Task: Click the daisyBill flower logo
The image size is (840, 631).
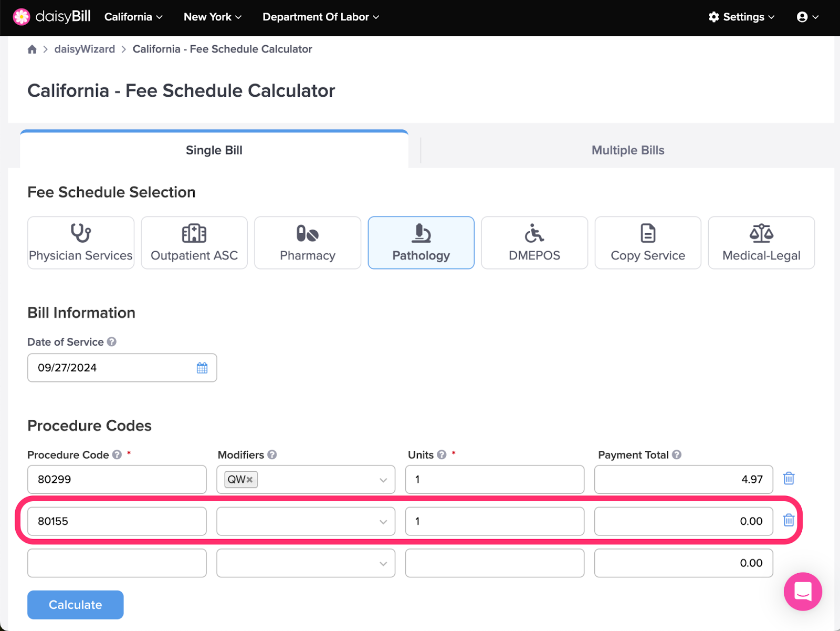Action: coord(22,17)
